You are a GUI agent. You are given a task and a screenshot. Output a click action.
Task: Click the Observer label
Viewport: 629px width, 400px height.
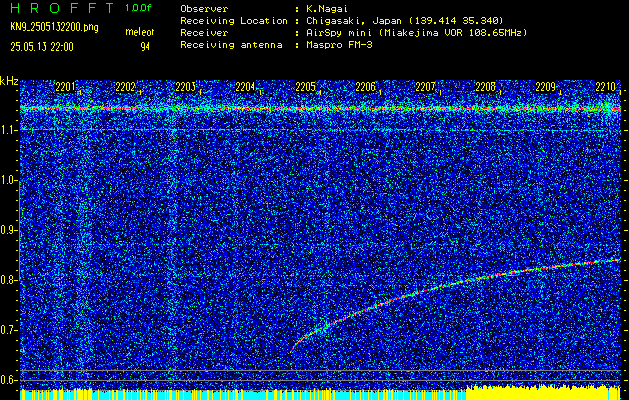pyautogui.click(x=204, y=8)
